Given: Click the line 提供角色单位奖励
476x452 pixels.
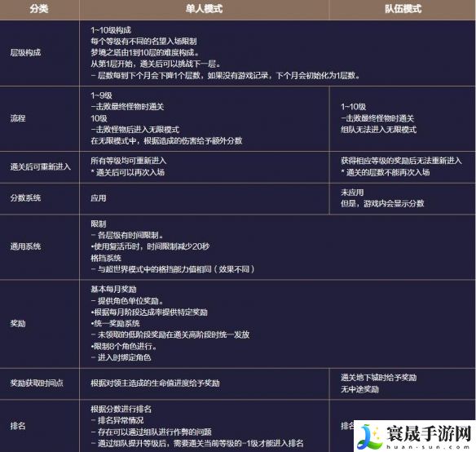Looking at the screenshot, I should tap(127, 301).
